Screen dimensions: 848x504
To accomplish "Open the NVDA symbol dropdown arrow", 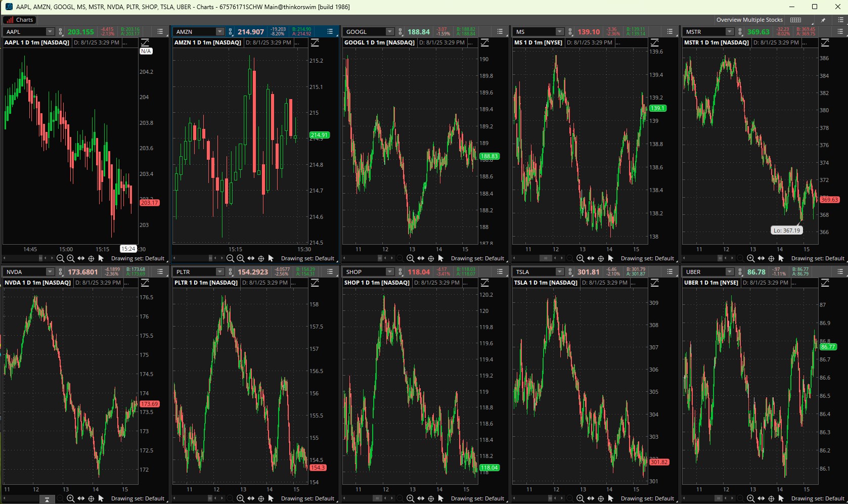I will (50, 271).
